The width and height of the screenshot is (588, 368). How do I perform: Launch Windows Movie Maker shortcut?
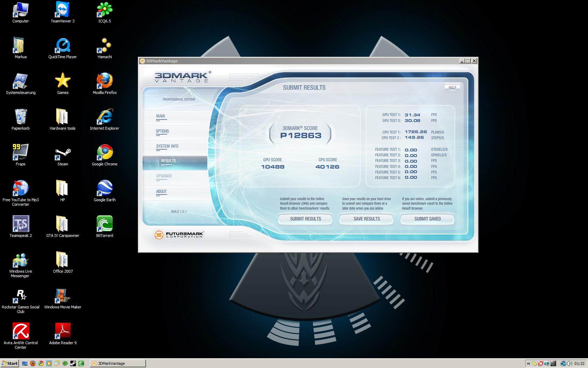point(63,298)
